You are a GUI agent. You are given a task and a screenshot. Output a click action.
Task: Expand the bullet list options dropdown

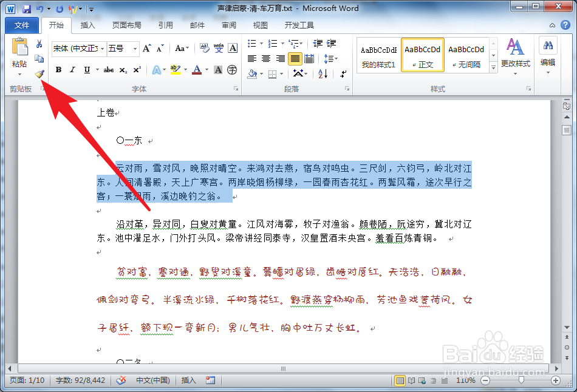[261, 43]
